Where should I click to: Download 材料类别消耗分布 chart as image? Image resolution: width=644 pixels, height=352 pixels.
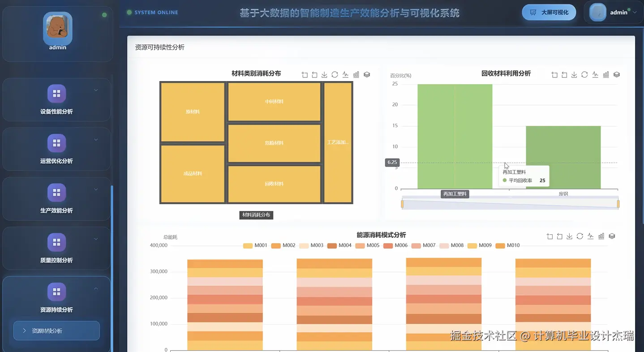[x=324, y=74]
